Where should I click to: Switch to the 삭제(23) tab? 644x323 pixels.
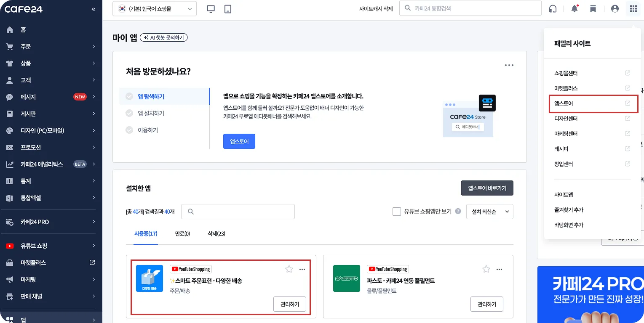coord(216,233)
